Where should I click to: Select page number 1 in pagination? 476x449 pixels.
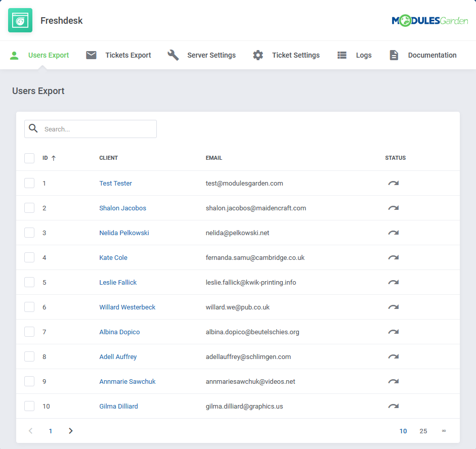point(51,431)
